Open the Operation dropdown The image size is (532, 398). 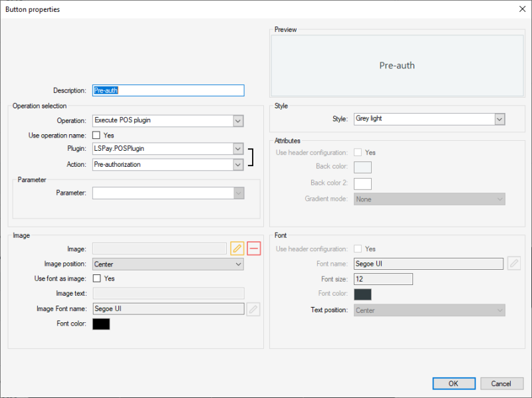(238, 121)
